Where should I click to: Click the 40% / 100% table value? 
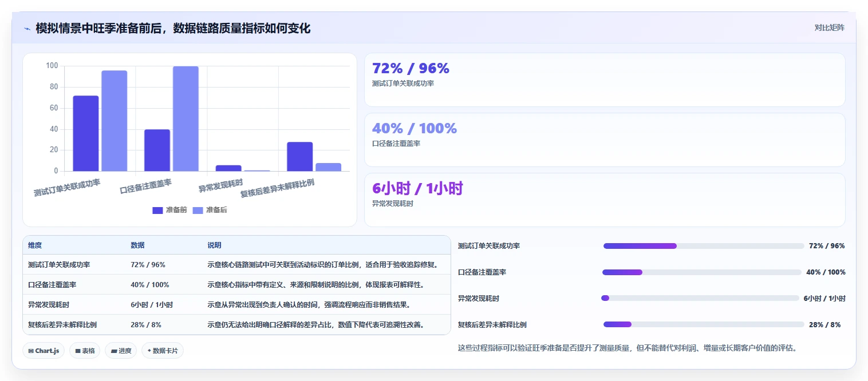click(x=150, y=285)
